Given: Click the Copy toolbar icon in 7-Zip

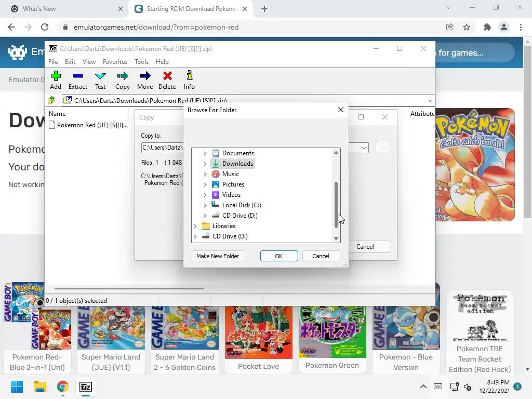Looking at the screenshot, I should tap(123, 80).
